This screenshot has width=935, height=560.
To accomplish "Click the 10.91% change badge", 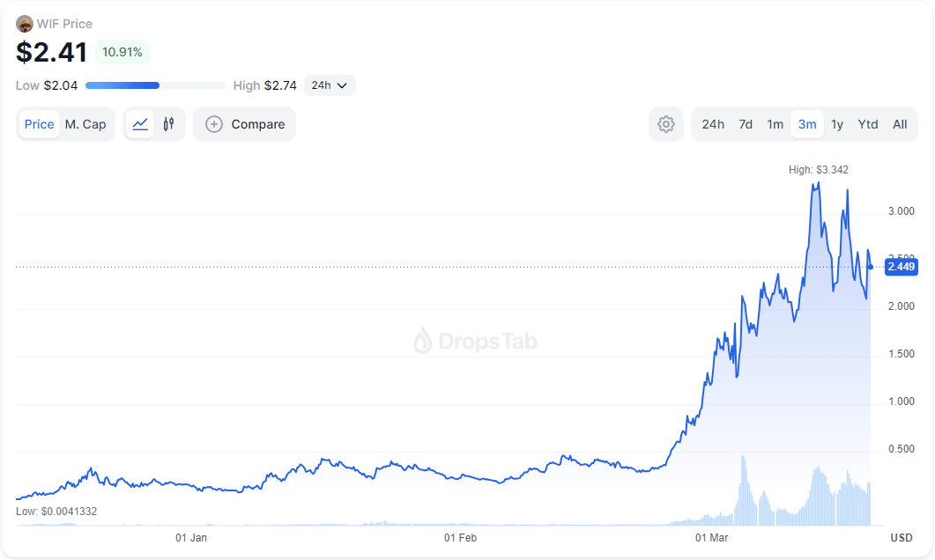I will [x=122, y=52].
